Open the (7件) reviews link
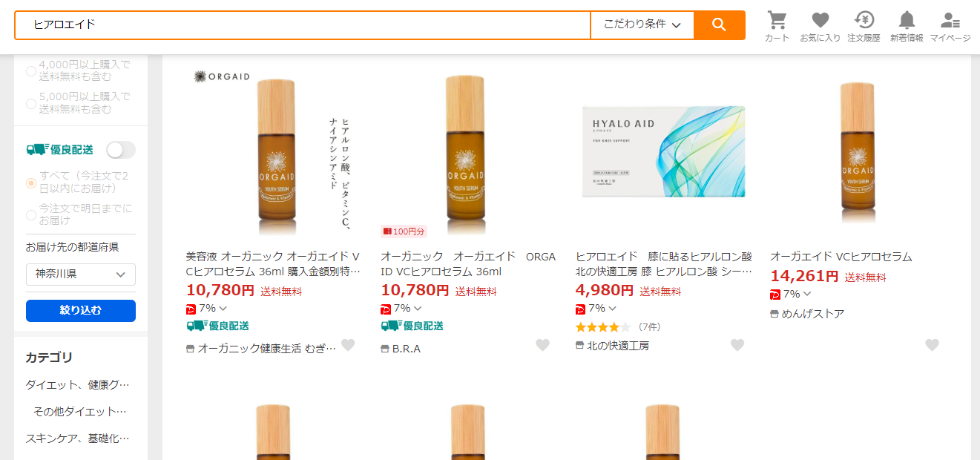The width and height of the screenshot is (980, 460). click(x=649, y=326)
